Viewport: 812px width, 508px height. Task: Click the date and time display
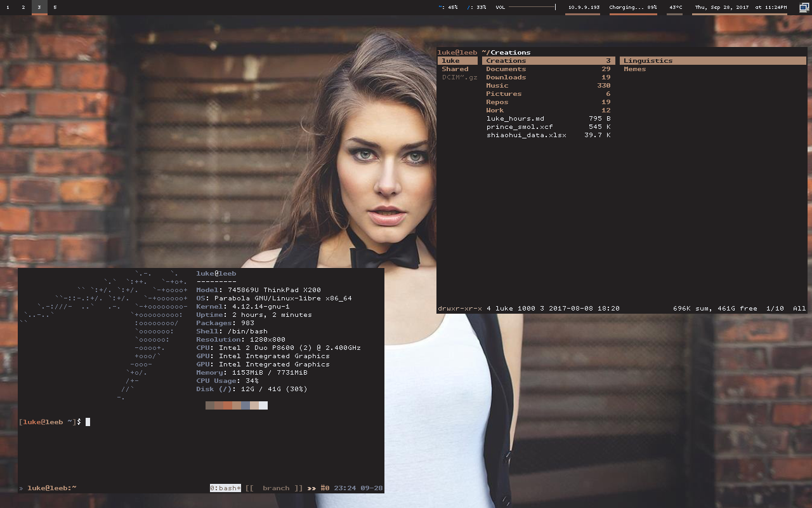click(740, 8)
